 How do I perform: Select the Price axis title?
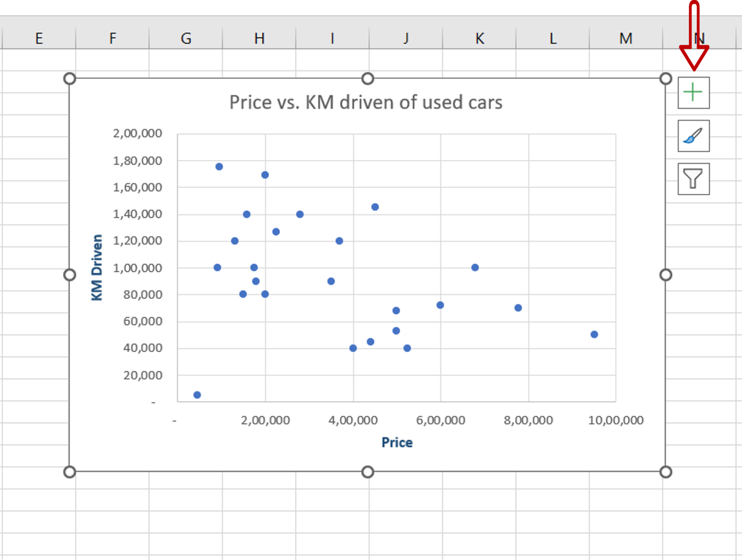(397, 443)
